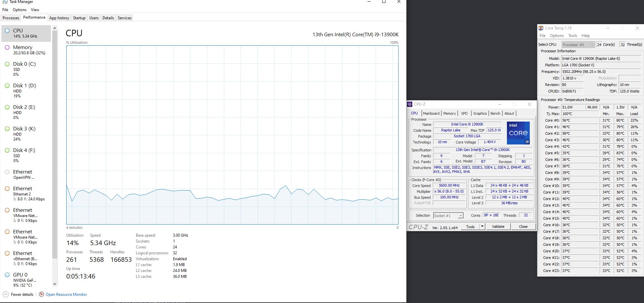Open the Tools dropdown arrow in CPU-Z
The height and width of the screenshot is (303, 644).
click(x=482, y=227)
